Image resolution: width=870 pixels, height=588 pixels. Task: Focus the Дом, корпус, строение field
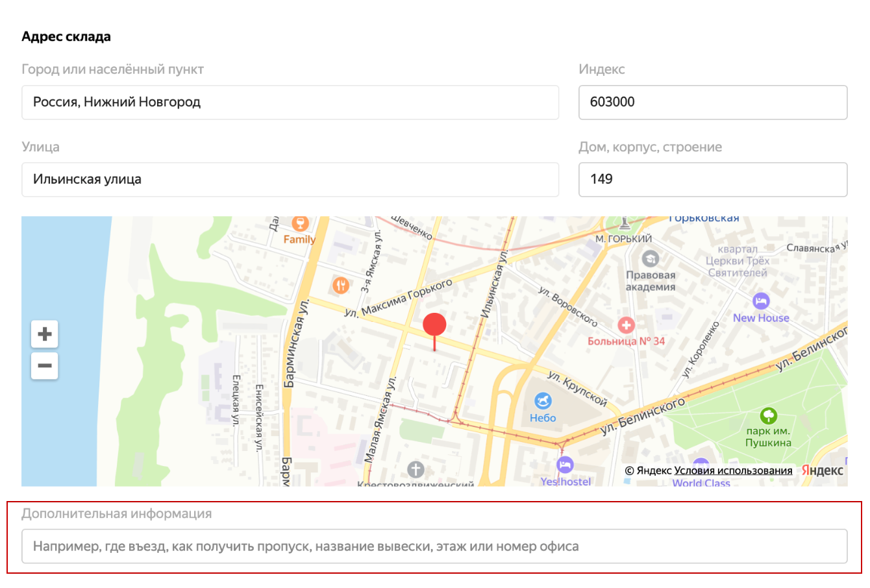click(x=713, y=180)
